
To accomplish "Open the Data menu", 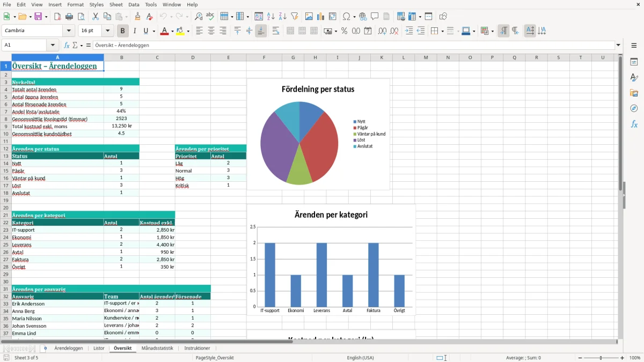I will coord(134,4).
